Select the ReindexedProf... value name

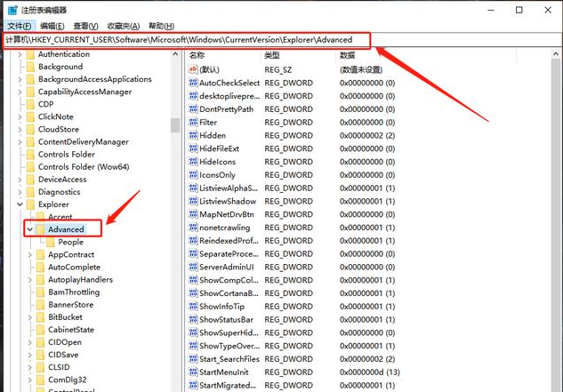pyautogui.click(x=229, y=241)
